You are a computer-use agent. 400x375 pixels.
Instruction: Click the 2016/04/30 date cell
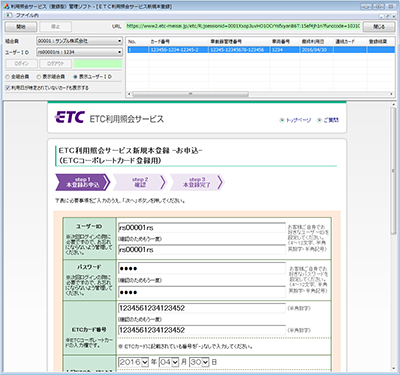click(x=317, y=50)
